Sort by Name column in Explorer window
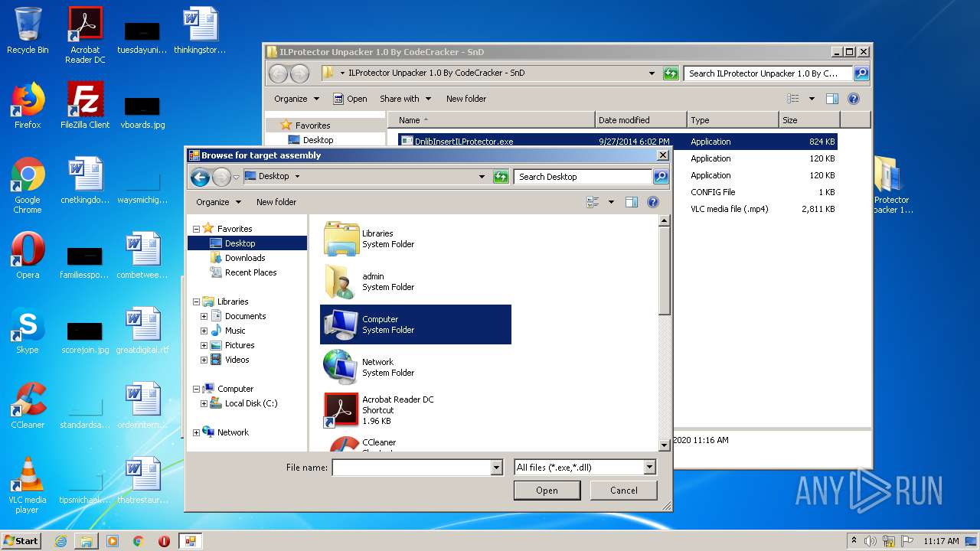Screen dimensions: 980x551 (x=491, y=120)
